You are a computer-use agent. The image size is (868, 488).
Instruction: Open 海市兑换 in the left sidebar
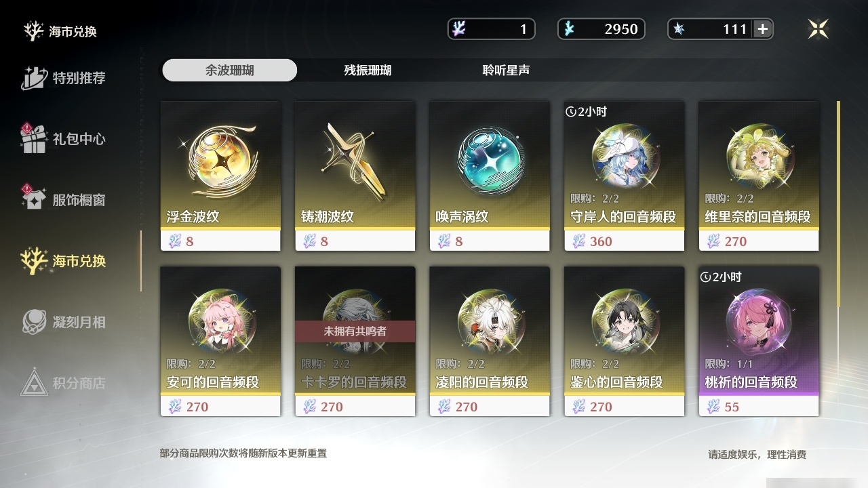(64, 261)
